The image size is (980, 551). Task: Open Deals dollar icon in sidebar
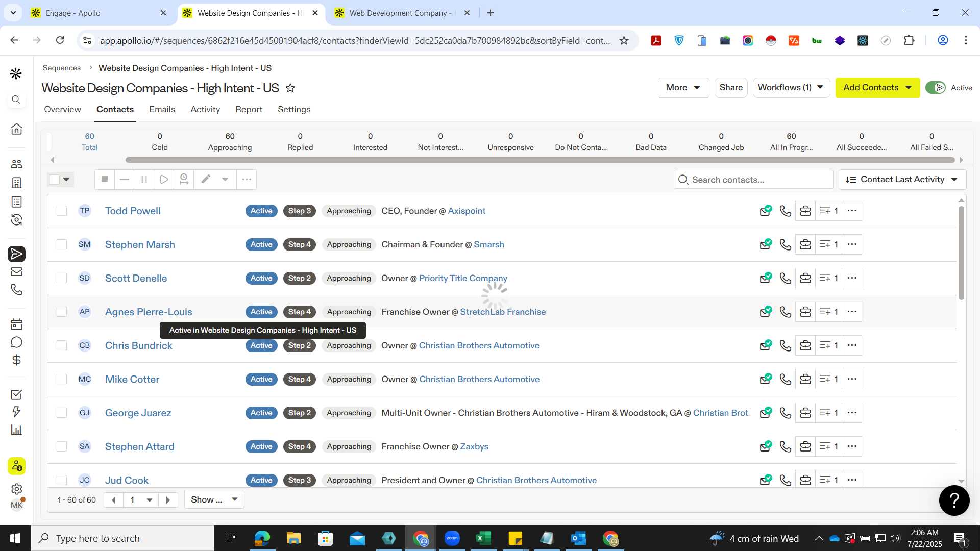(x=16, y=360)
